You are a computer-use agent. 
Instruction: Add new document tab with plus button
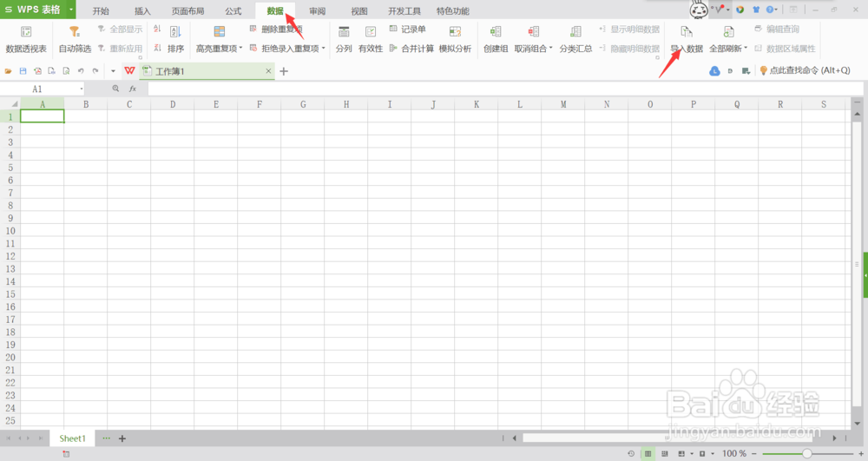click(x=284, y=71)
